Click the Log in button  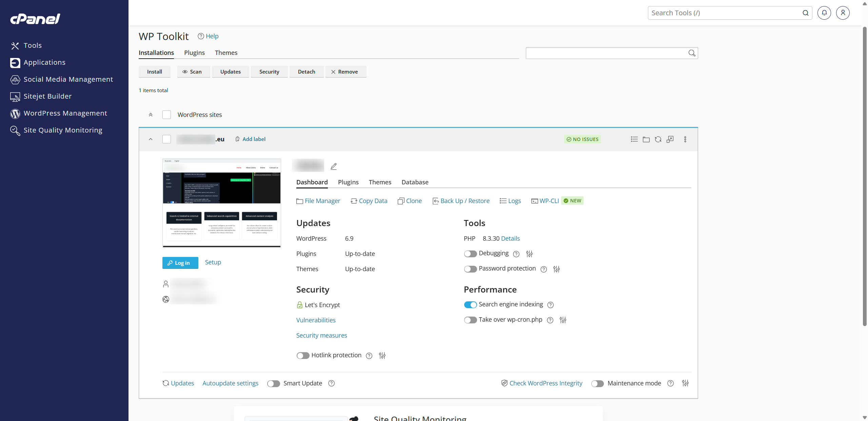[x=180, y=263]
